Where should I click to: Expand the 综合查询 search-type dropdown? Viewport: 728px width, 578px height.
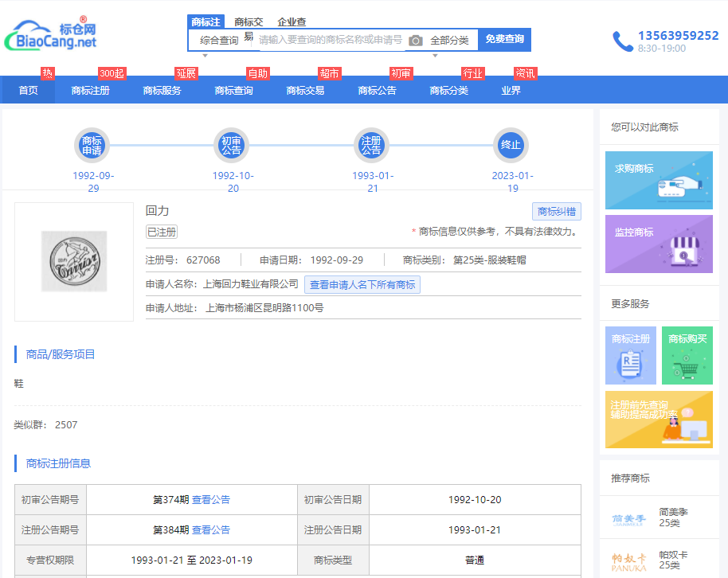click(x=219, y=41)
